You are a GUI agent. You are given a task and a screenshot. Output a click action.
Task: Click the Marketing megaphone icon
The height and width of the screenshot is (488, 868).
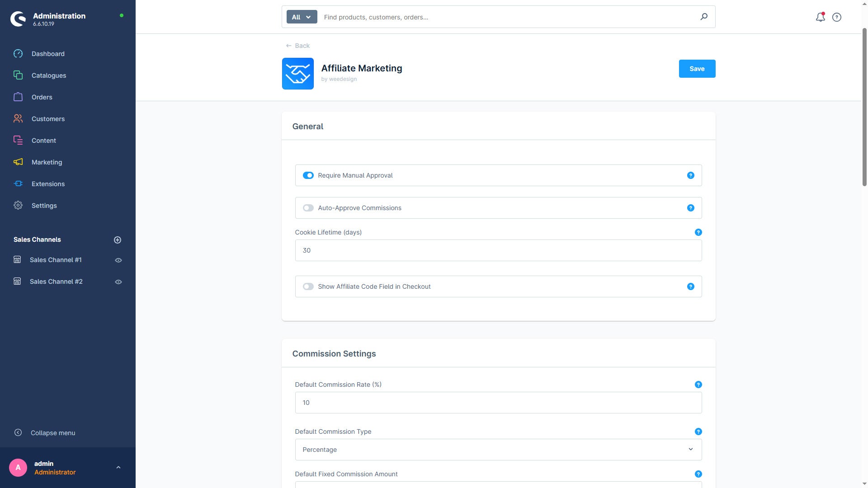pos(18,162)
